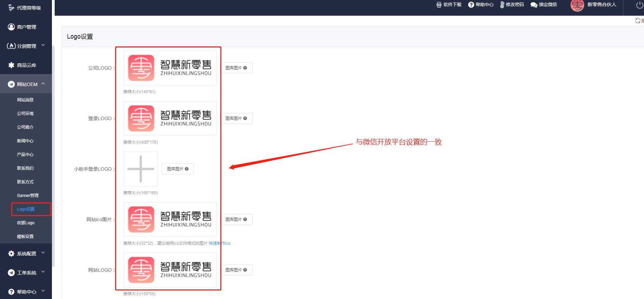Open the 产品中心 submenu item
The image size is (644, 299).
coord(26,155)
